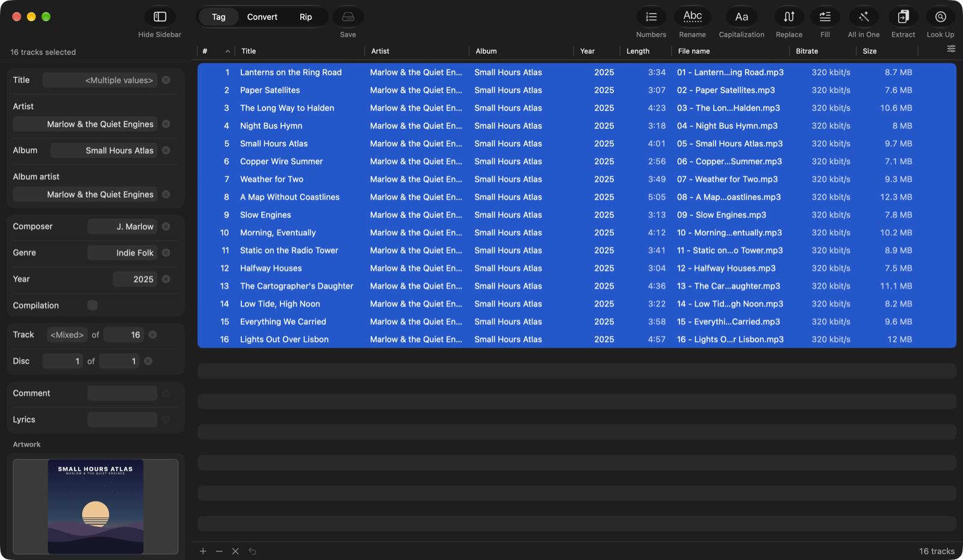Sort by the Bitrate column header

click(807, 51)
